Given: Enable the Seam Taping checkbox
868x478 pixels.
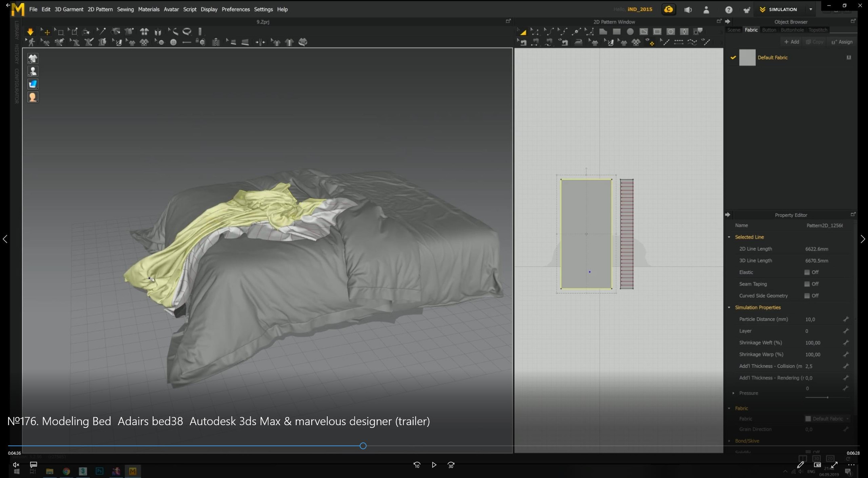Looking at the screenshot, I should coord(807,284).
